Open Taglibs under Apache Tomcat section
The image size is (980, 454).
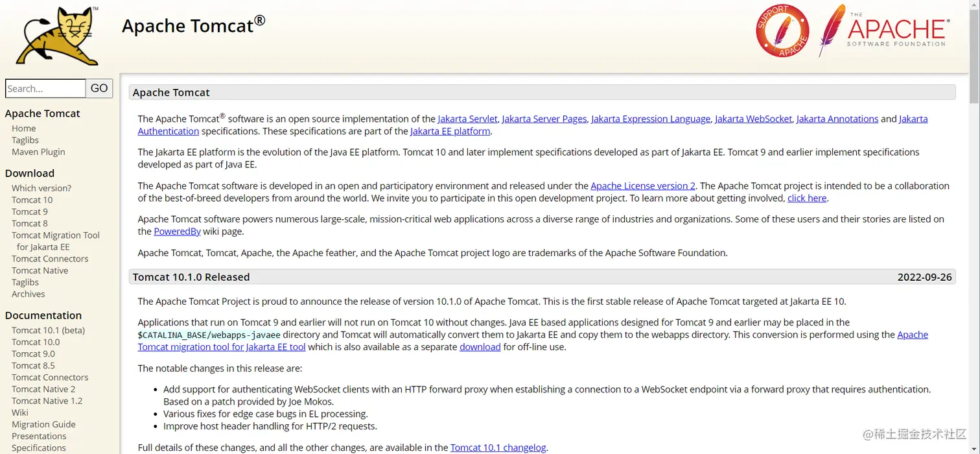tap(25, 140)
